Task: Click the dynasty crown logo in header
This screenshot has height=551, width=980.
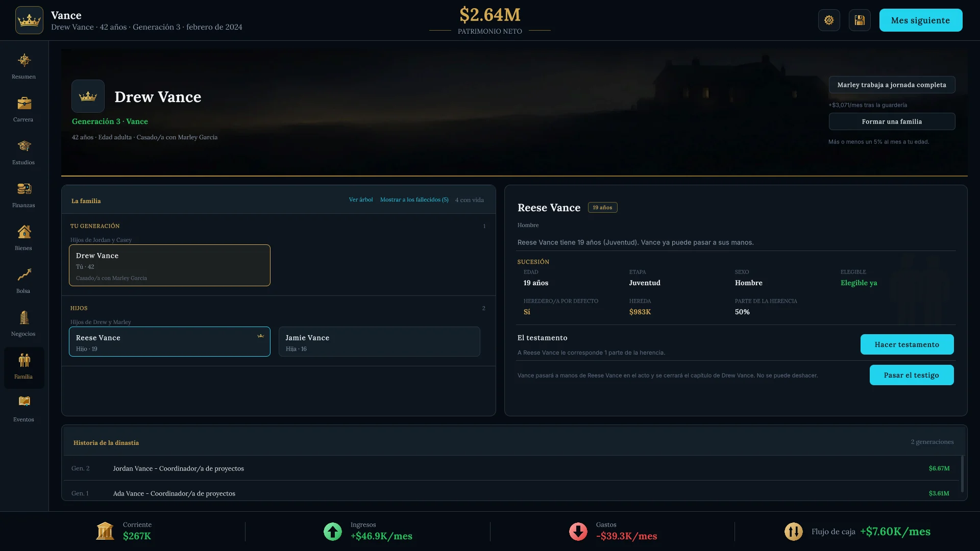Action: pyautogui.click(x=29, y=20)
